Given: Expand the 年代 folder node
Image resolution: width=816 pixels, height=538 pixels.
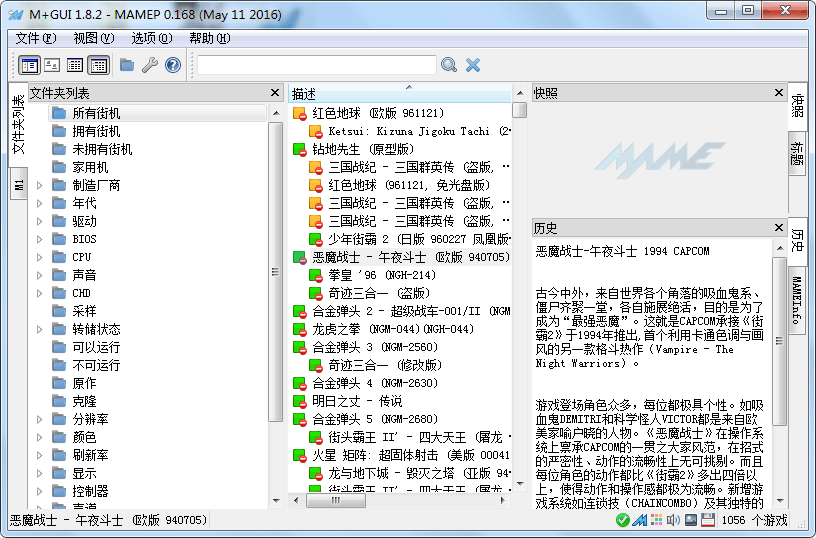Looking at the screenshot, I should coord(40,203).
